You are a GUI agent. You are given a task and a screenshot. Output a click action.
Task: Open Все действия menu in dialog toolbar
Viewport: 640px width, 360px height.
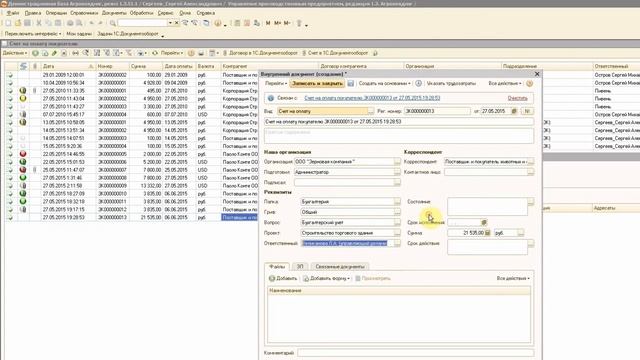click(x=505, y=83)
